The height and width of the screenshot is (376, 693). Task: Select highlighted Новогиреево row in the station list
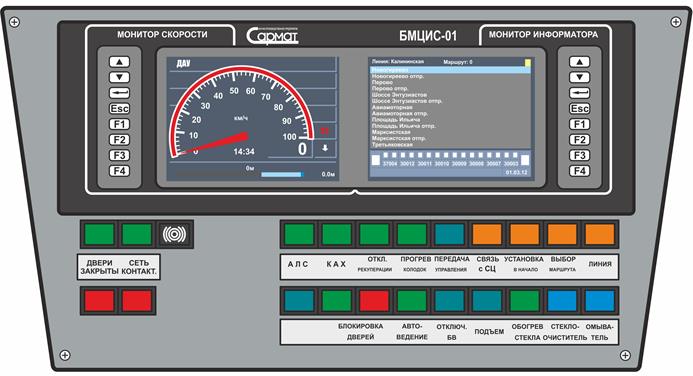(450, 70)
